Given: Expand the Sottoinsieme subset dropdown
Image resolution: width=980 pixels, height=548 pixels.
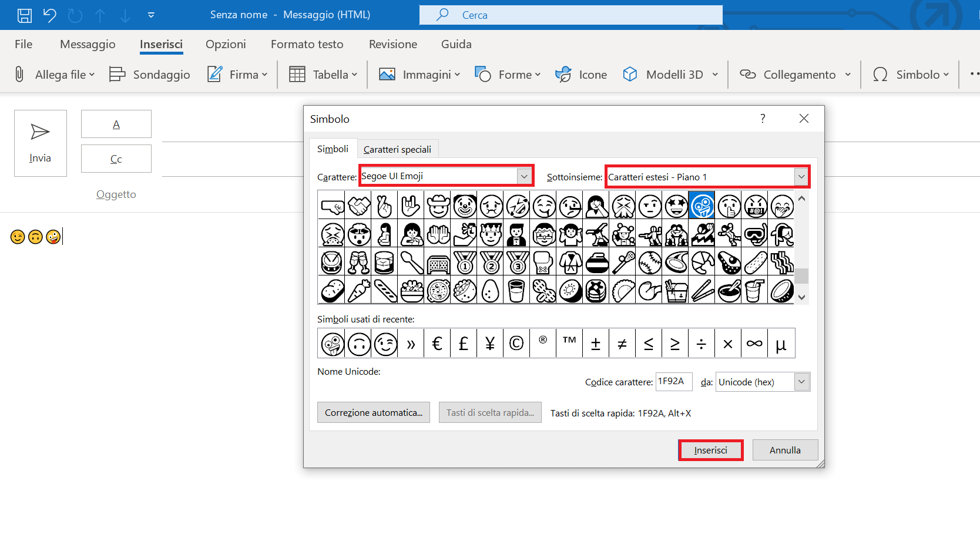Looking at the screenshot, I should (x=801, y=177).
